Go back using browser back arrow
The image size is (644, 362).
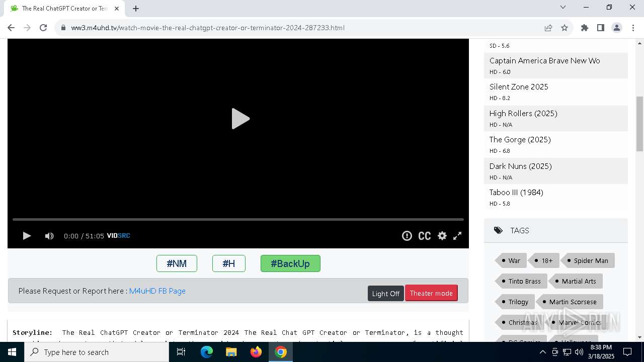[x=11, y=28]
